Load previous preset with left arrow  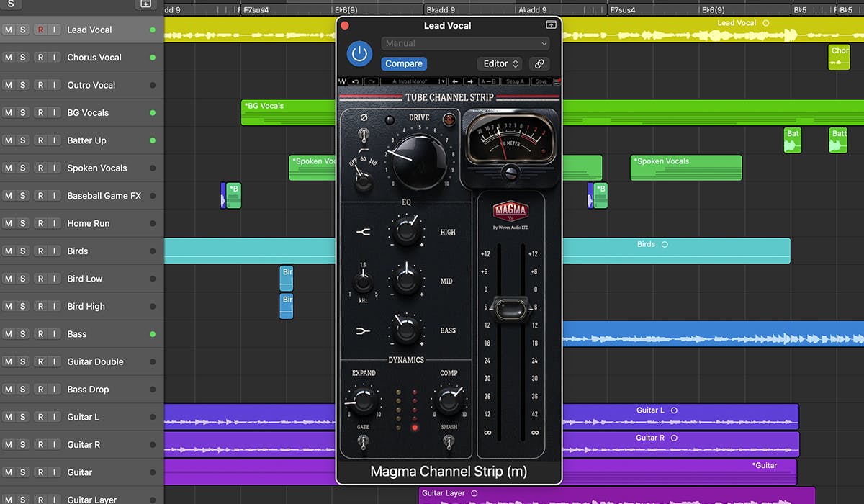[x=455, y=81]
